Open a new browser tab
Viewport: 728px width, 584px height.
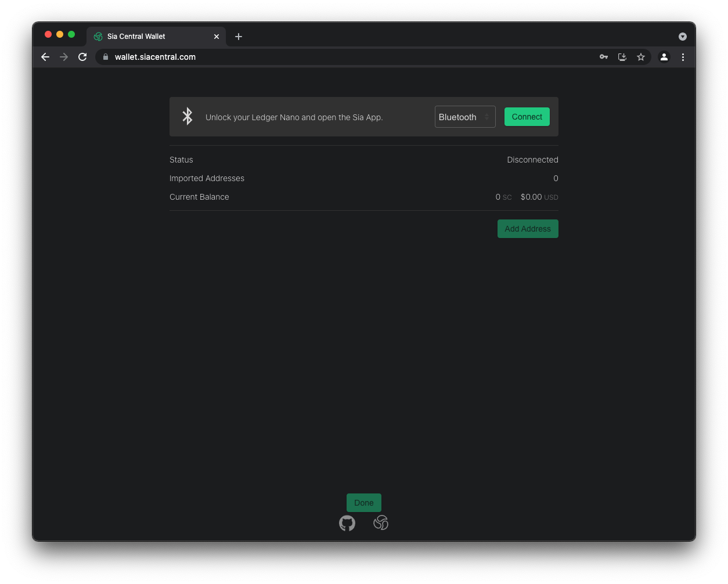pos(239,37)
